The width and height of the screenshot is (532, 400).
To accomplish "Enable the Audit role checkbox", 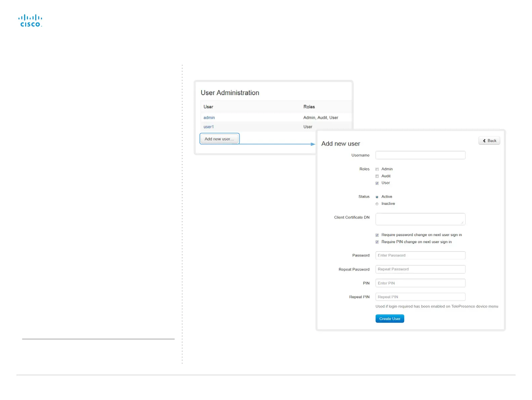I will 377,176.
